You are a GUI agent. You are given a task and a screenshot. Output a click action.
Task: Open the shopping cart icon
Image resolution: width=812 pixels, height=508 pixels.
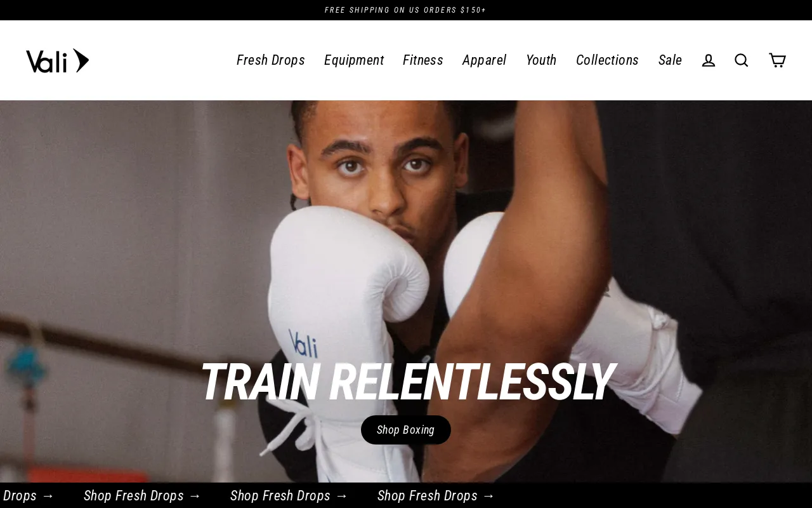click(x=777, y=60)
